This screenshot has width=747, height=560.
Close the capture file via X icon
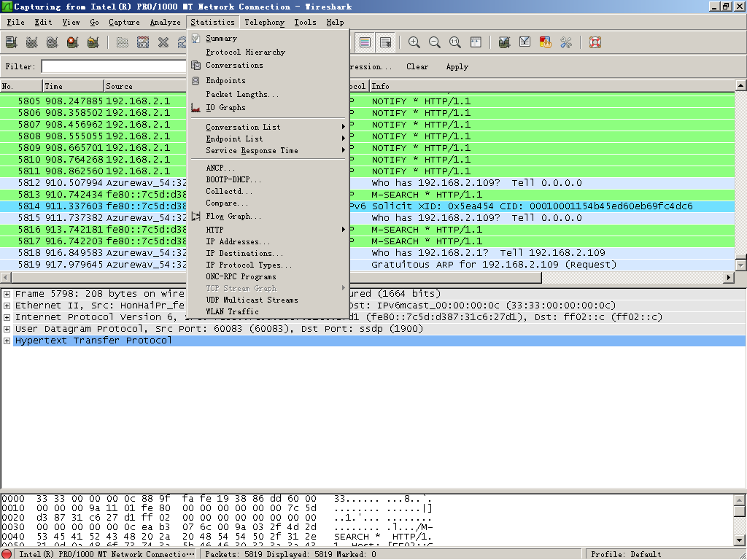(x=163, y=42)
